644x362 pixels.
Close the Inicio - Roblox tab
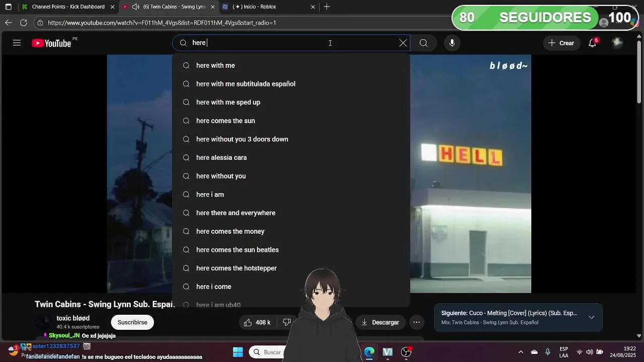[x=313, y=7]
